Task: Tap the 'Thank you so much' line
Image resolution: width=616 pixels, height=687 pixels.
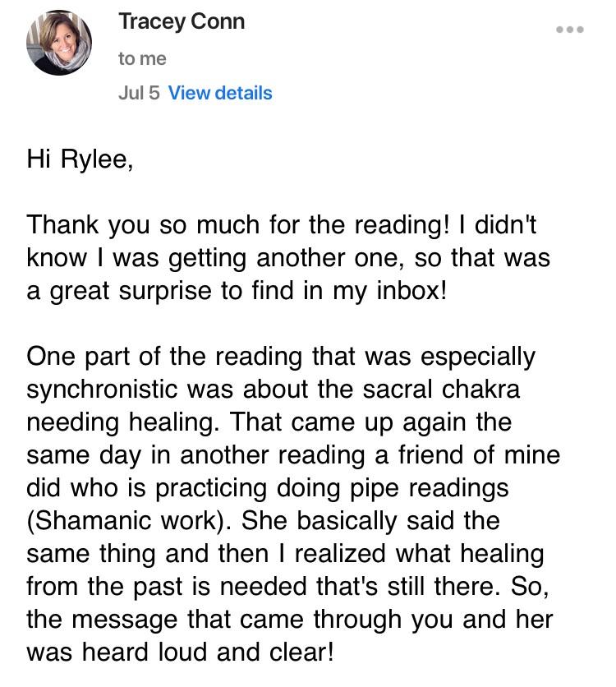Action: 281,225
